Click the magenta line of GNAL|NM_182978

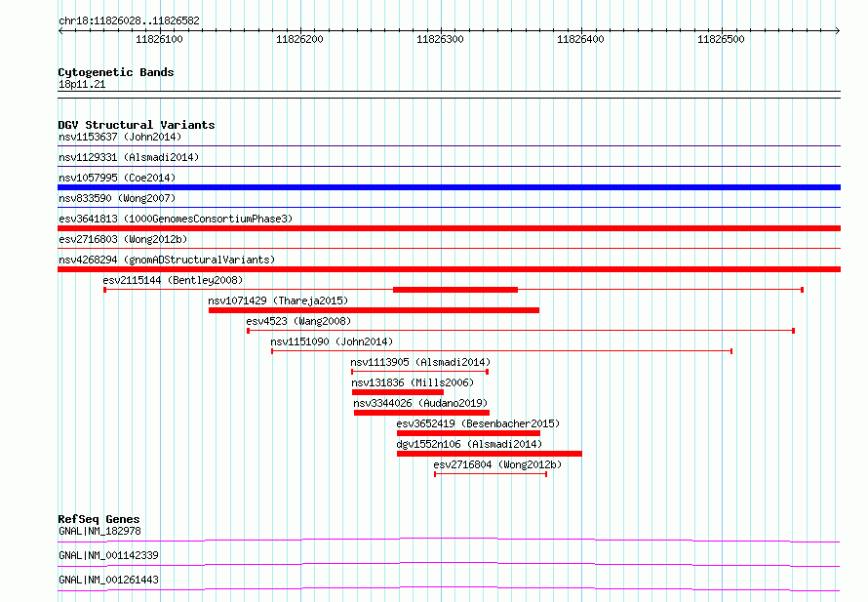[449, 540]
